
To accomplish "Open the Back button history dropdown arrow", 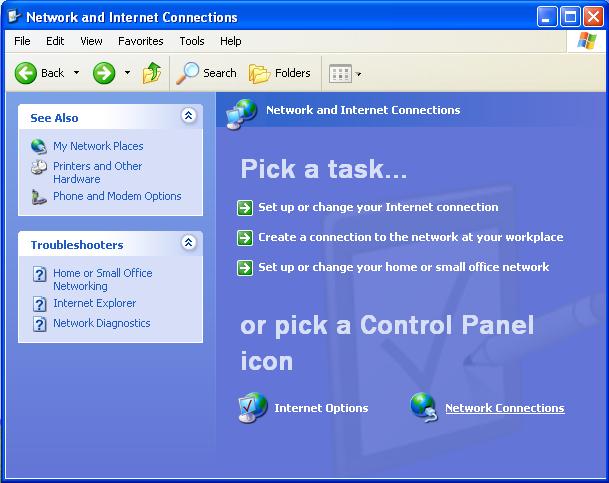I will point(77,73).
